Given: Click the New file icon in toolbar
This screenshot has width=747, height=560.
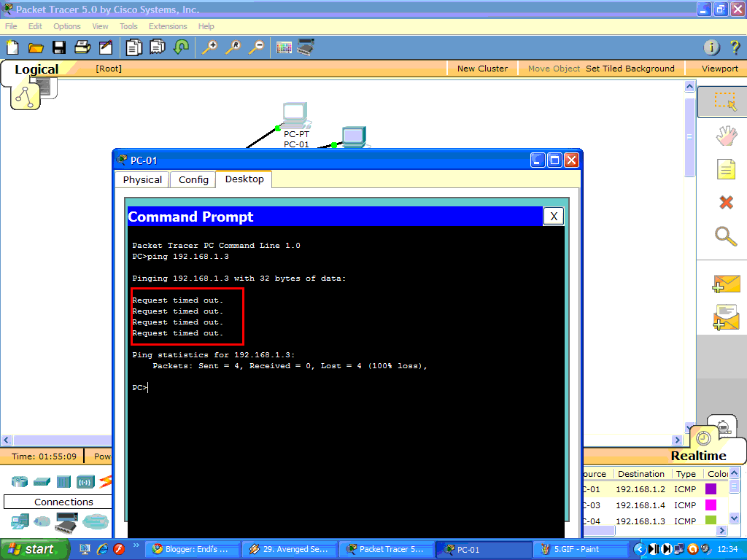Looking at the screenshot, I should pyautogui.click(x=12, y=47).
